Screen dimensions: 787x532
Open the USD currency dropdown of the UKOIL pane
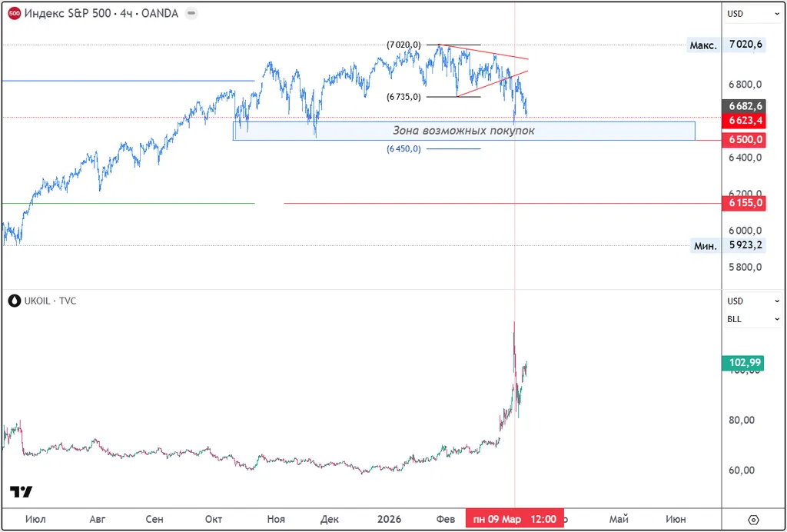pyautogui.click(x=753, y=301)
